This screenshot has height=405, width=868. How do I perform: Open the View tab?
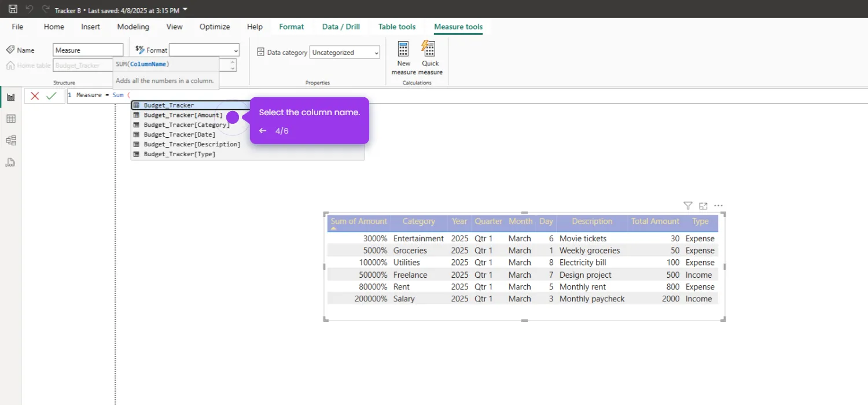point(174,27)
